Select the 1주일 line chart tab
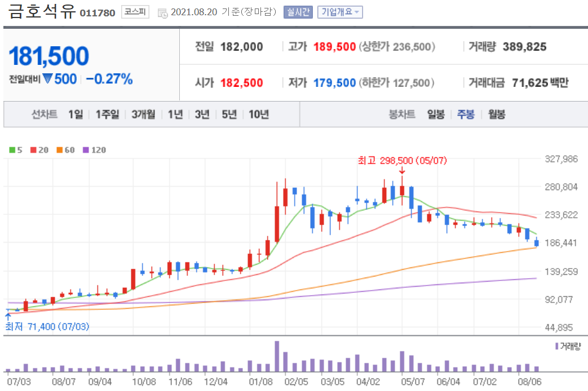 coord(107,114)
